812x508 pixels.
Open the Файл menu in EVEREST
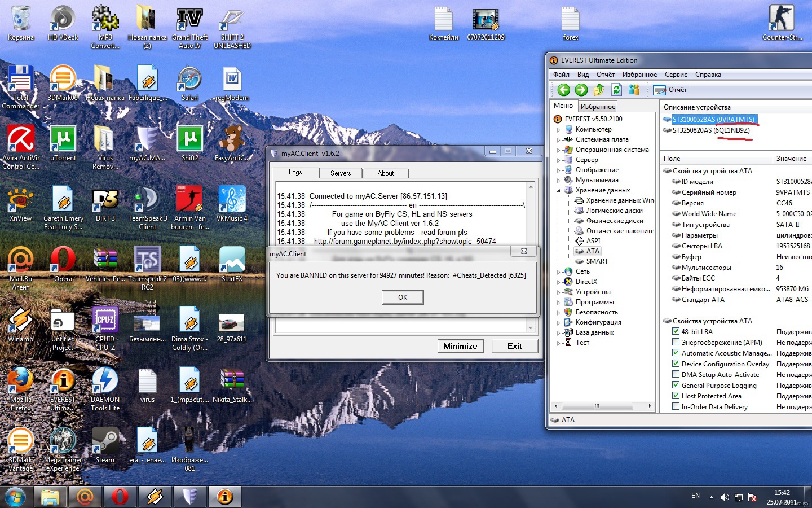point(561,75)
